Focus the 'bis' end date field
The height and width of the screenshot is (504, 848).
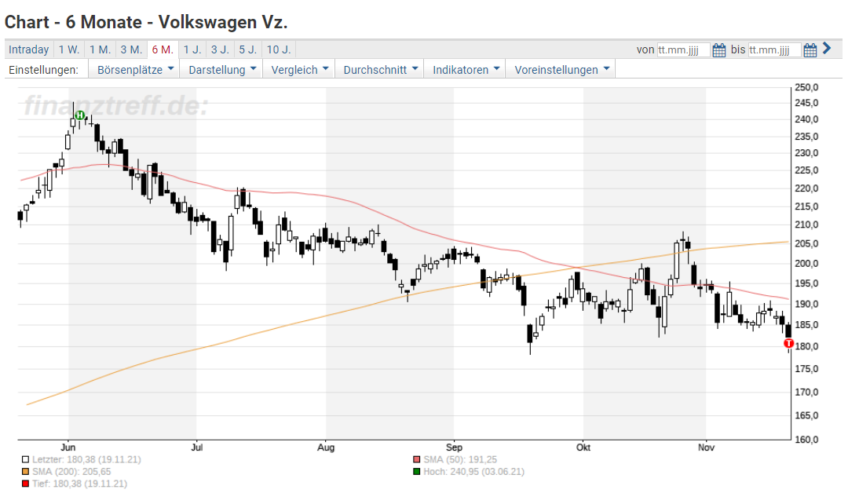[774, 49]
